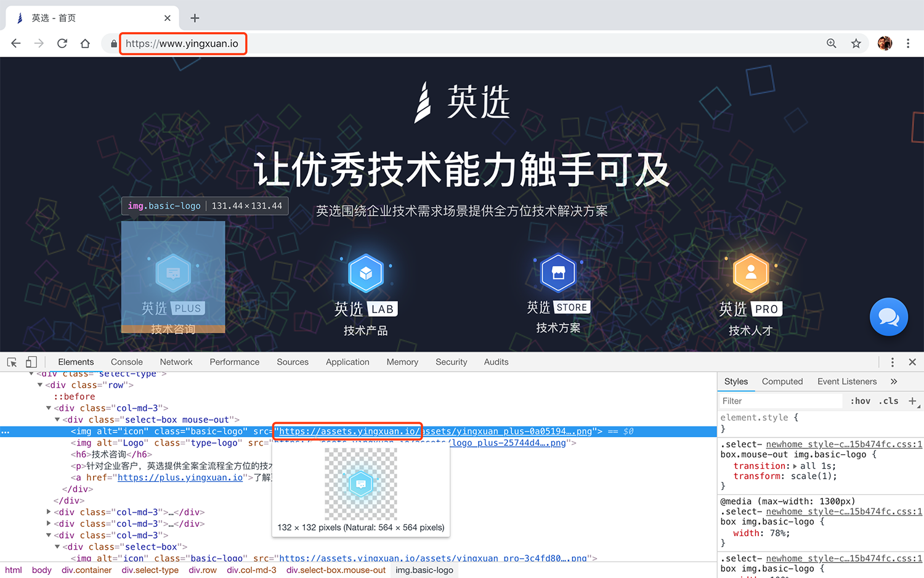This screenshot has width=924, height=578.
Task: Add a new style rule
Action: click(x=912, y=401)
